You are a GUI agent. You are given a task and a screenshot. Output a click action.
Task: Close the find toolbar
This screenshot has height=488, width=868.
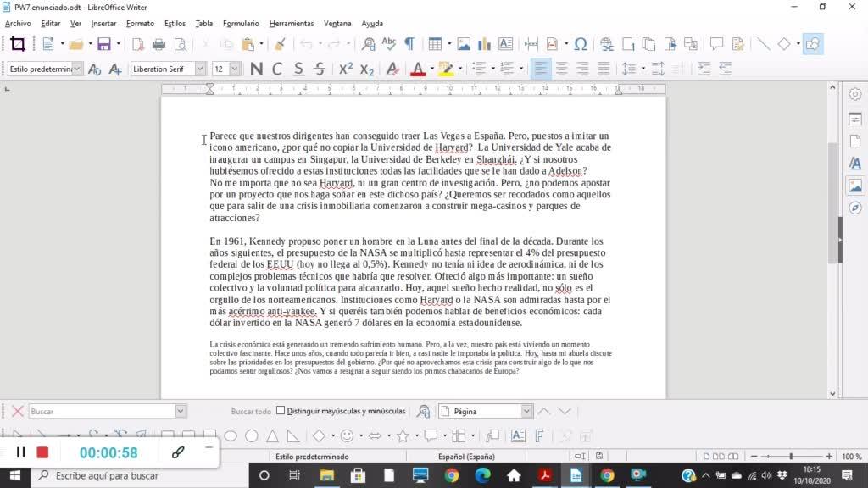[17, 411]
